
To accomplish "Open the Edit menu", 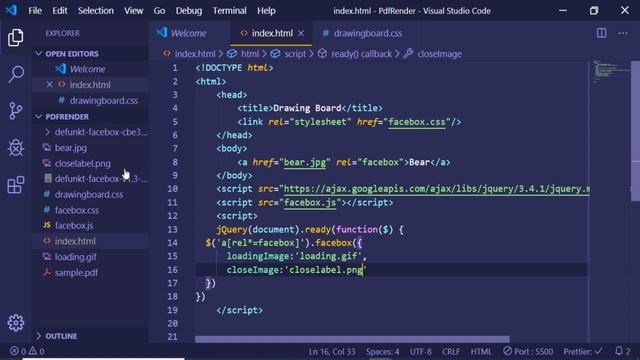I will coord(60,11).
